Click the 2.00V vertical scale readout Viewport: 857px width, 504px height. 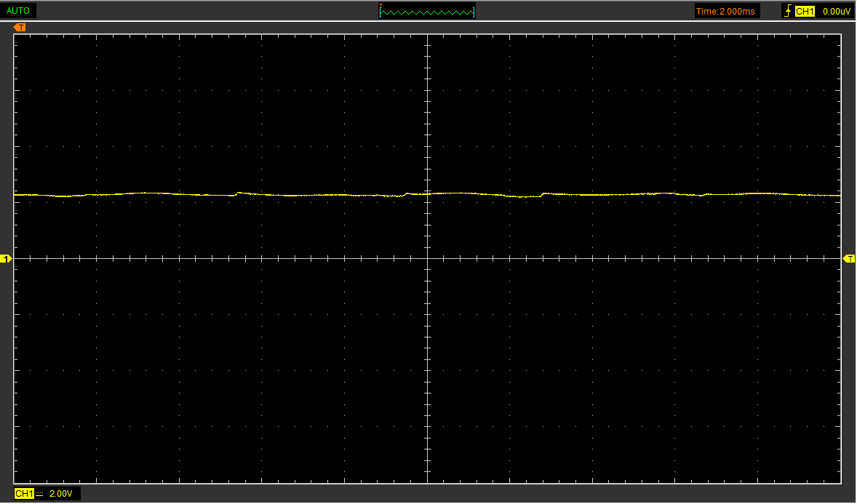pyautogui.click(x=60, y=494)
